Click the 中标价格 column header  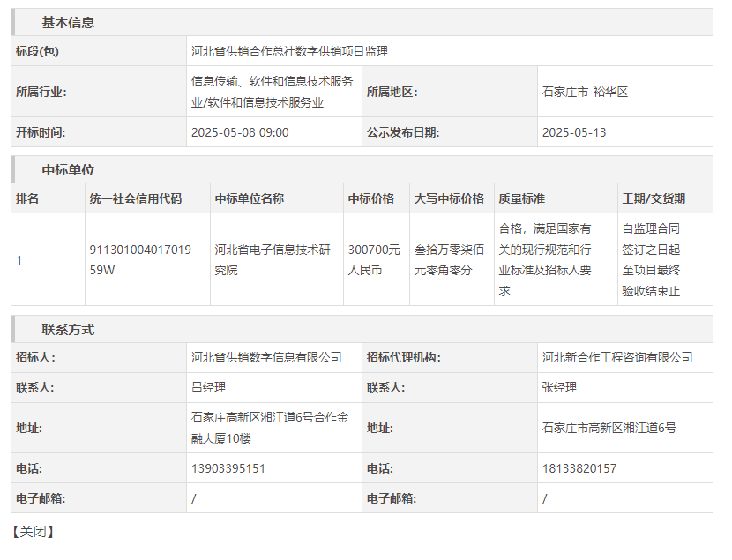point(371,198)
